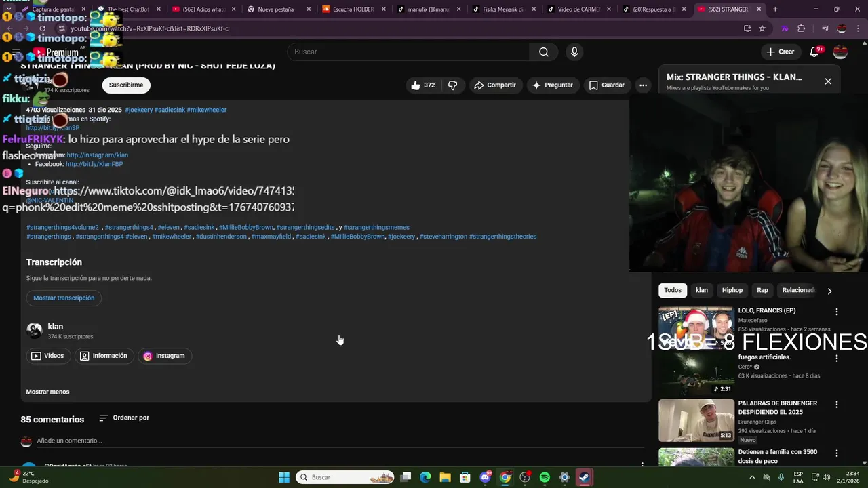Open the volume speaker tray icon

[x=827, y=477]
